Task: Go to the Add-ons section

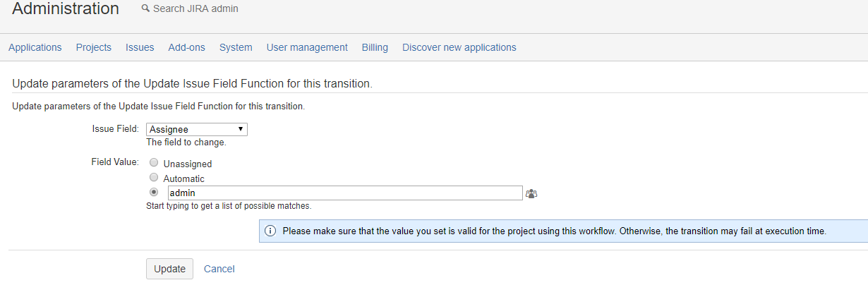Action: [x=186, y=47]
